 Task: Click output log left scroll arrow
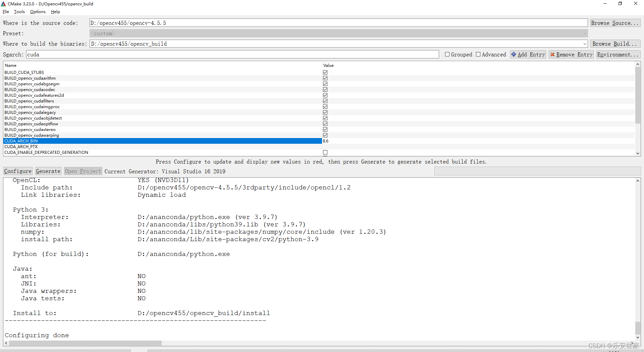click(x=6, y=343)
